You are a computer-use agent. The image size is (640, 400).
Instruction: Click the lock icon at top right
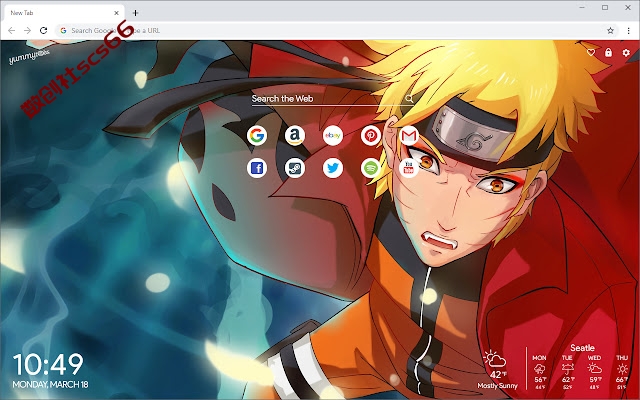pos(608,52)
